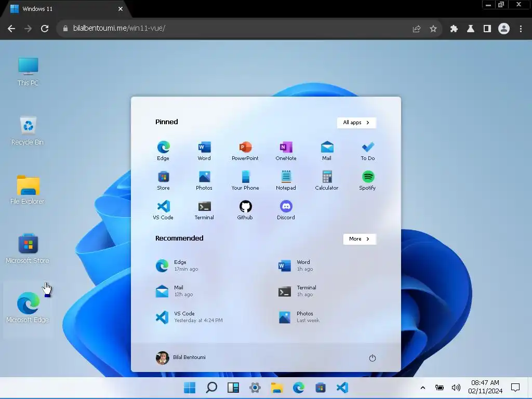
Task: Open VS Code from taskbar
Action: (342, 388)
